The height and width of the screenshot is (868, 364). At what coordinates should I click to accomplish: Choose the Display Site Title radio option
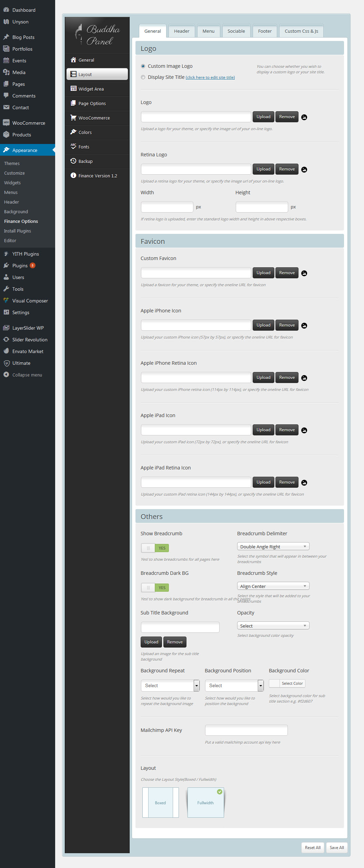pyautogui.click(x=143, y=77)
